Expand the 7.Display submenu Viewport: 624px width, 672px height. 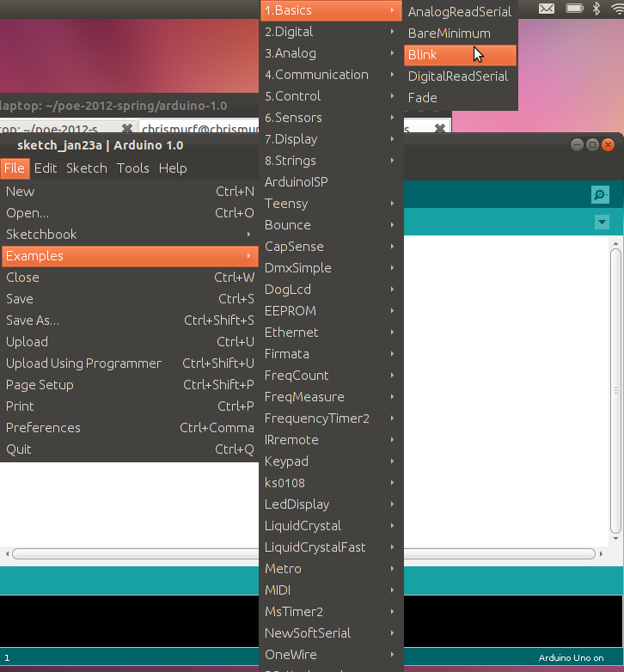pyautogui.click(x=331, y=139)
